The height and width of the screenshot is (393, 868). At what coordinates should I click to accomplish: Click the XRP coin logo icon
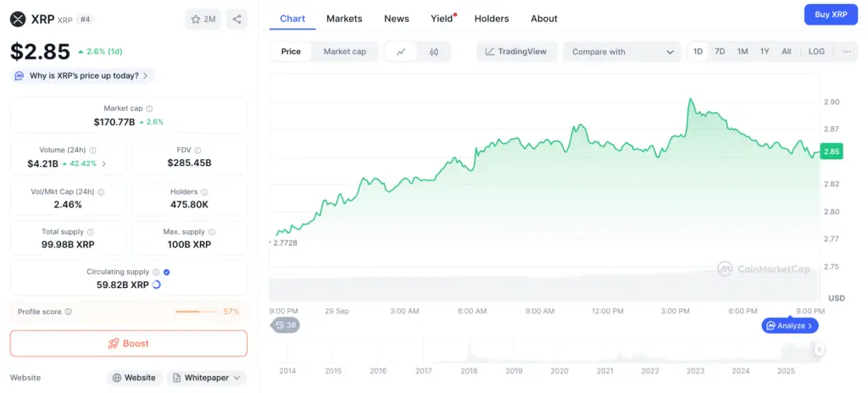pos(18,19)
